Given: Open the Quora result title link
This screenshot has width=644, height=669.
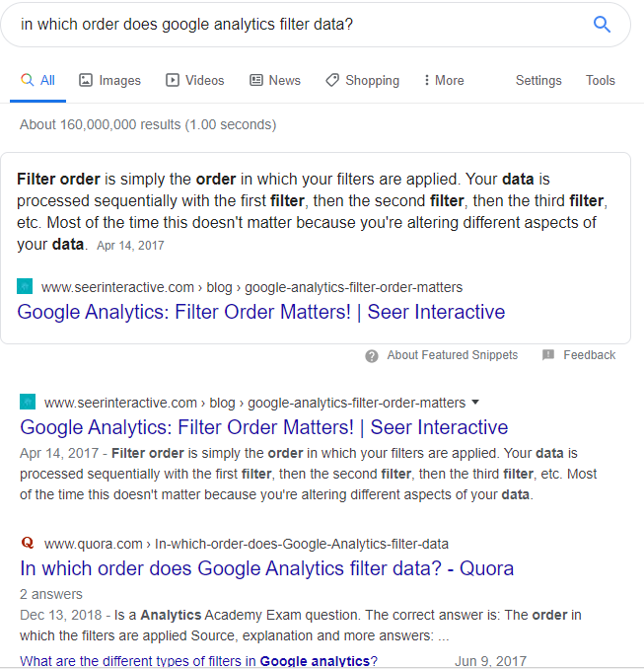Looking at the screenshot, I should [266, 568].
